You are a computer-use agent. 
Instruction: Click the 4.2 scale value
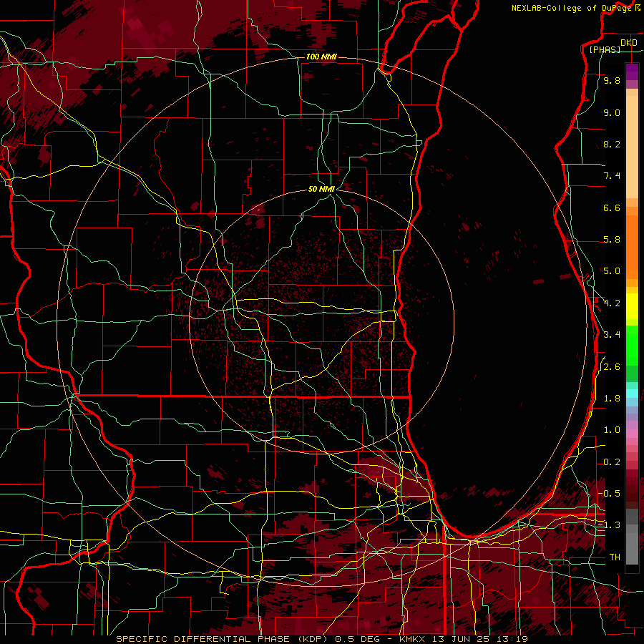point(612,303)
